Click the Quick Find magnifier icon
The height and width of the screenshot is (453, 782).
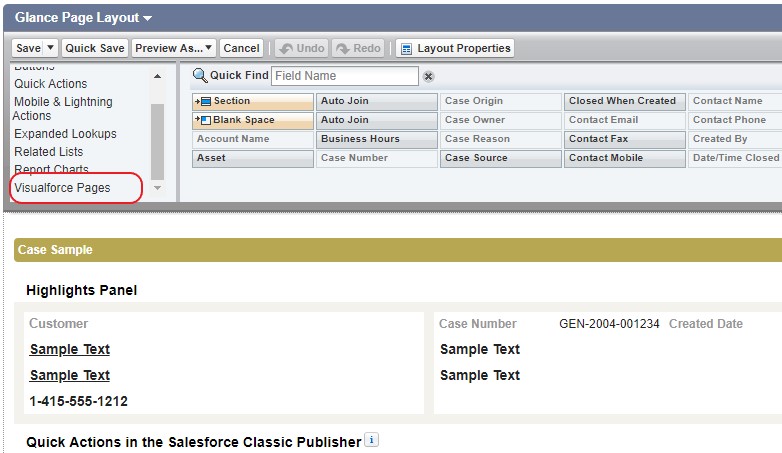[x=199, y=76]
